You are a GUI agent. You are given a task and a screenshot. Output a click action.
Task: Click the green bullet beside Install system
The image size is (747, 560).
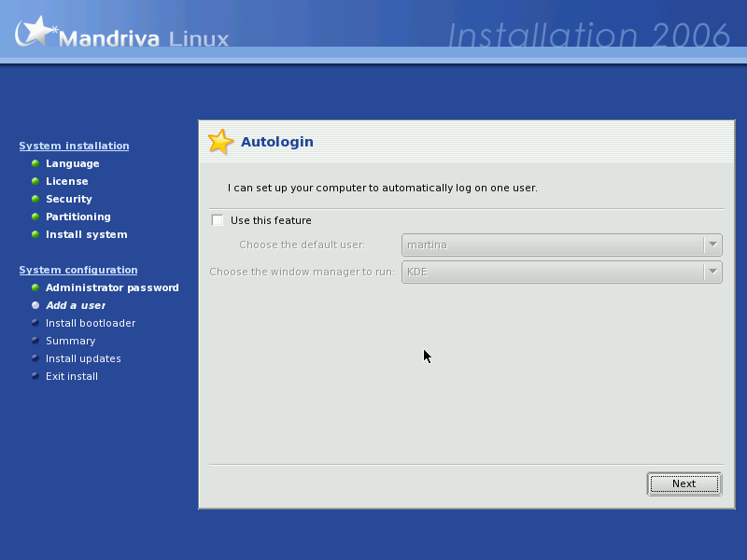(35, 234)
